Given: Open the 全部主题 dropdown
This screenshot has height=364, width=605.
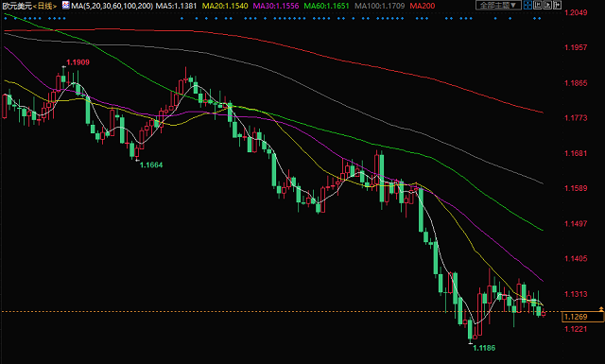Looking at the screenshot, I should click(x=498, y=5).
